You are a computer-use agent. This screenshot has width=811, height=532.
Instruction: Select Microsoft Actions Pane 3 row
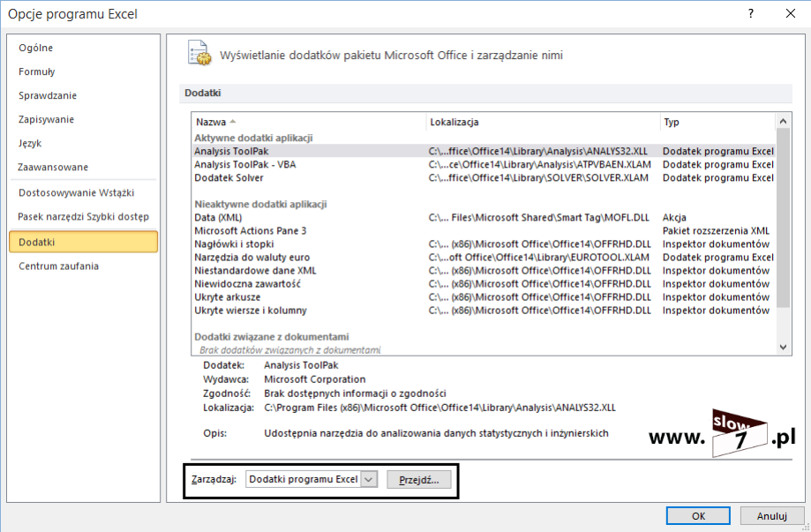(x=483, y=230)
